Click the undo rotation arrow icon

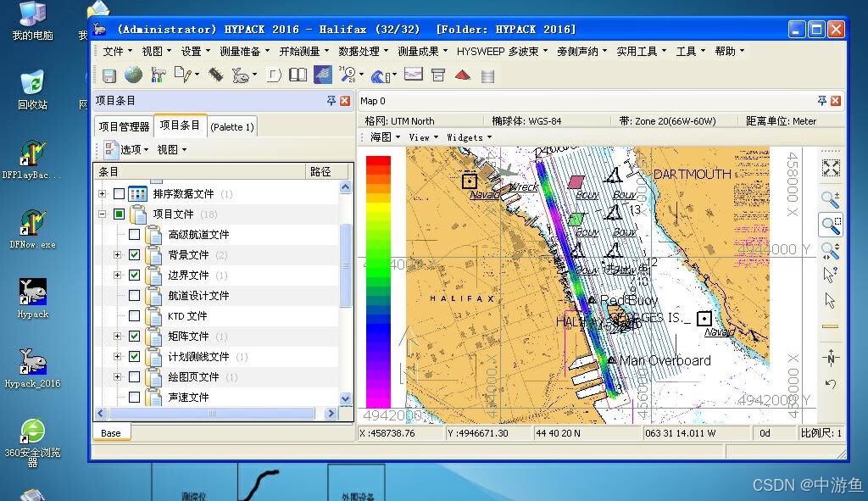tap(831, 384)
